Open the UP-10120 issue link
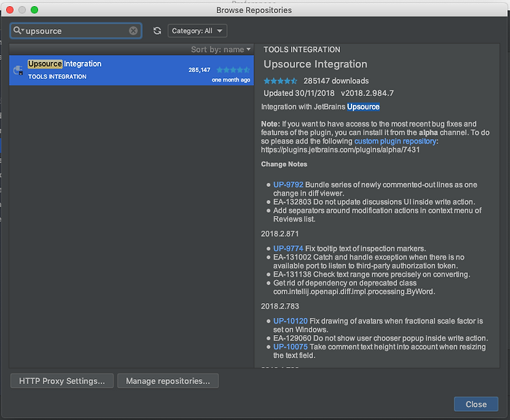Image resolution: width=510 pixels, height=420 pixels. [x=290, y=321]
